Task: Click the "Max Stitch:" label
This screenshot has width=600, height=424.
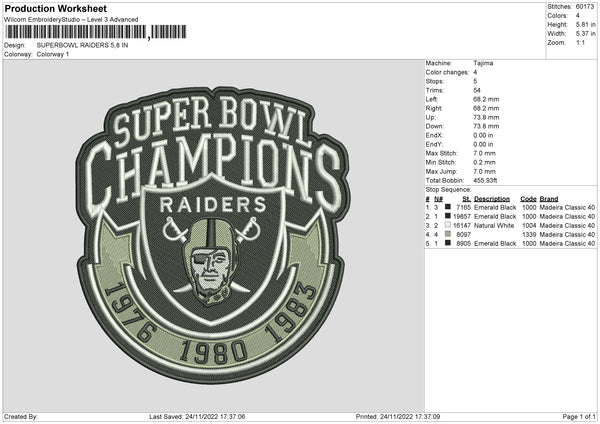Action: tap(441, 153)
